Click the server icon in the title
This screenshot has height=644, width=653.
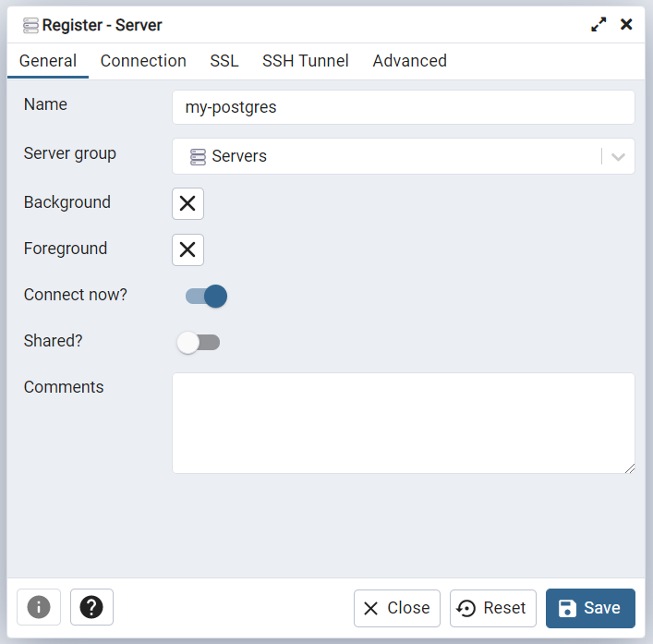30,26
